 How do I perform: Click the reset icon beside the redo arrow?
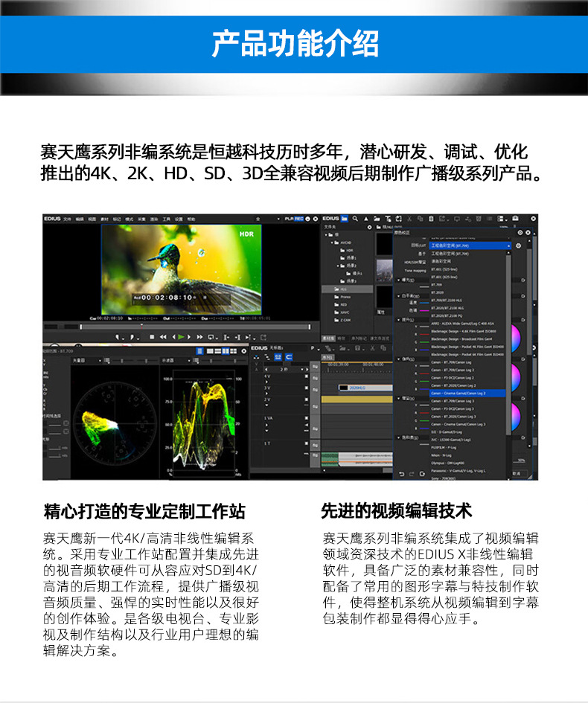point(422,474)
